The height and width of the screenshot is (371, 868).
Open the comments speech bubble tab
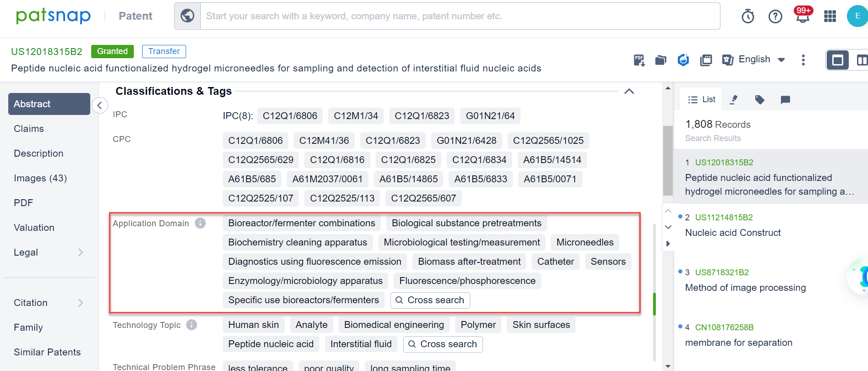coord(785,99)
